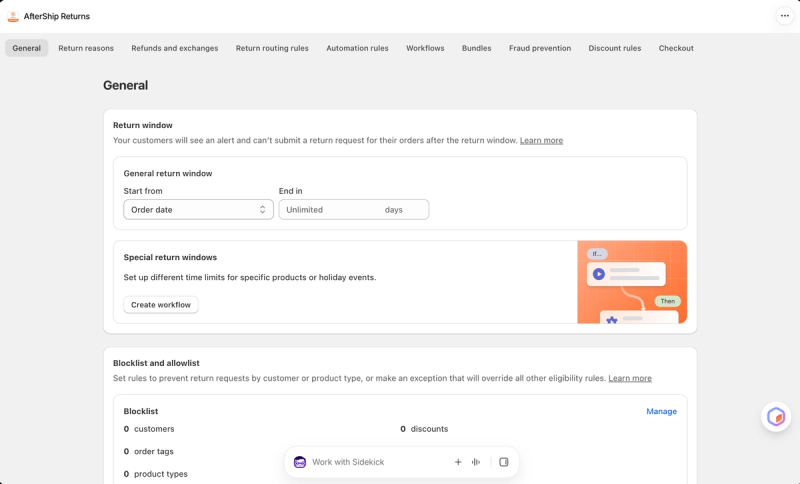Open the Start from Order date dropdown

pos(198,210)
